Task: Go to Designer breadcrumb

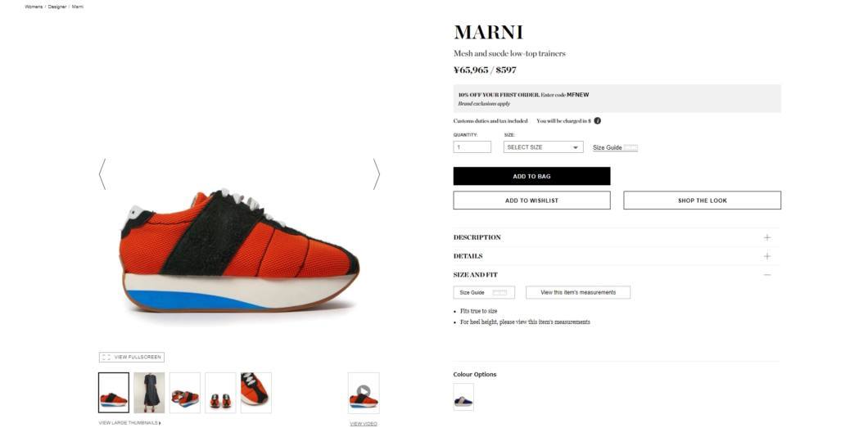Action: pyautogui.click(x=57, y=7)
